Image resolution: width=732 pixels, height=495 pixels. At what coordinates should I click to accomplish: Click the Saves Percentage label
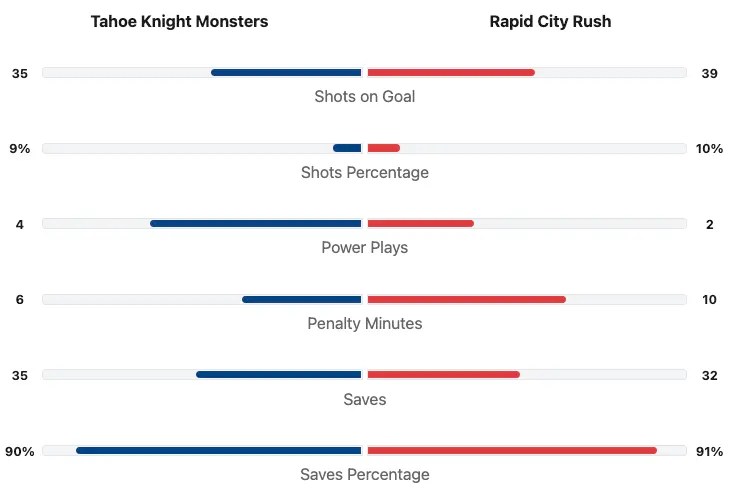coord(365,474)
